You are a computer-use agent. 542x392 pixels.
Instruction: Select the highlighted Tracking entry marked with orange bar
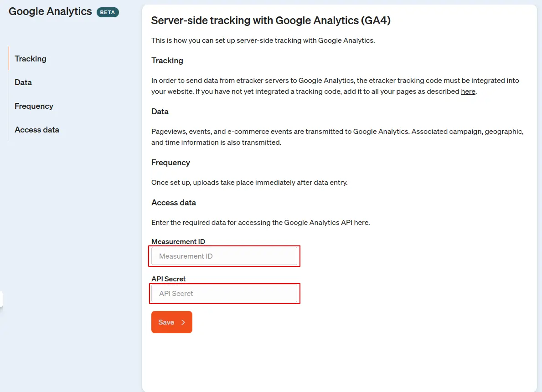30,59
